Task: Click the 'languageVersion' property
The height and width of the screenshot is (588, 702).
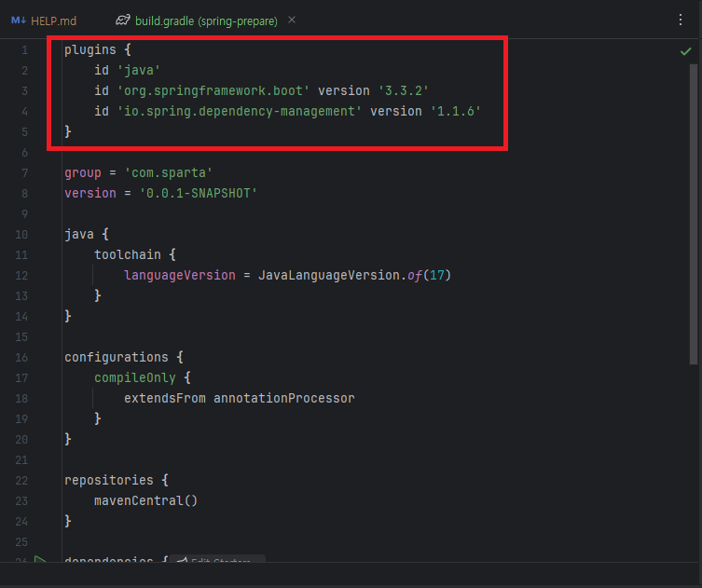Action: (x=180, y=275)
